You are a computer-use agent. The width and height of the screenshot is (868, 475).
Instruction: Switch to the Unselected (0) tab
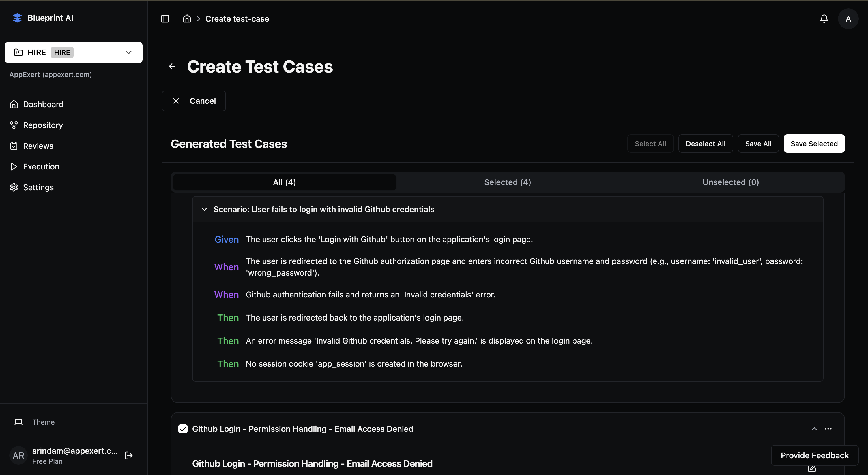click(730, 182)
